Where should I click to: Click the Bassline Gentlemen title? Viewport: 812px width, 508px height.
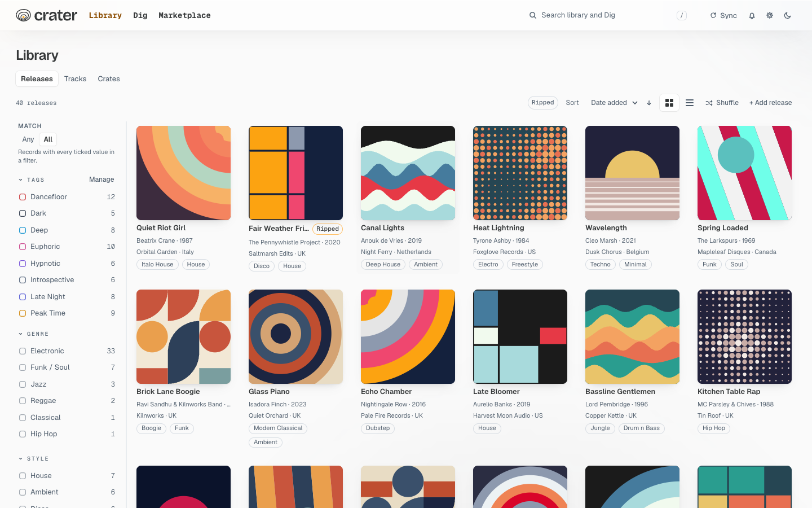pyautogui.click(x=620, y=392)
